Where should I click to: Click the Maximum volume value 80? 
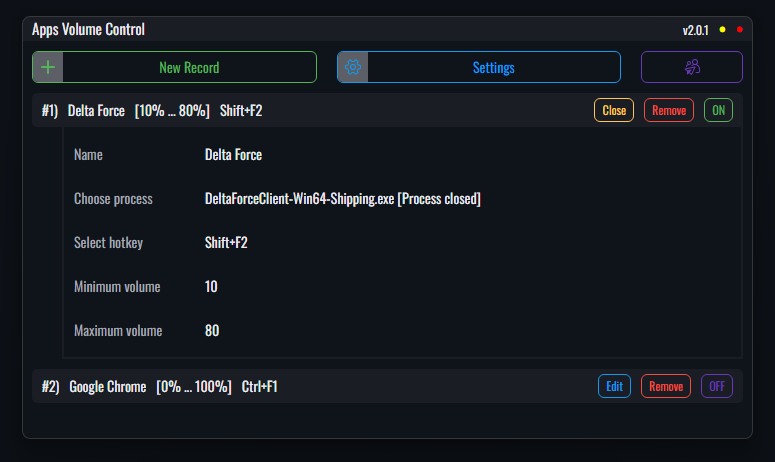[212, 331]
